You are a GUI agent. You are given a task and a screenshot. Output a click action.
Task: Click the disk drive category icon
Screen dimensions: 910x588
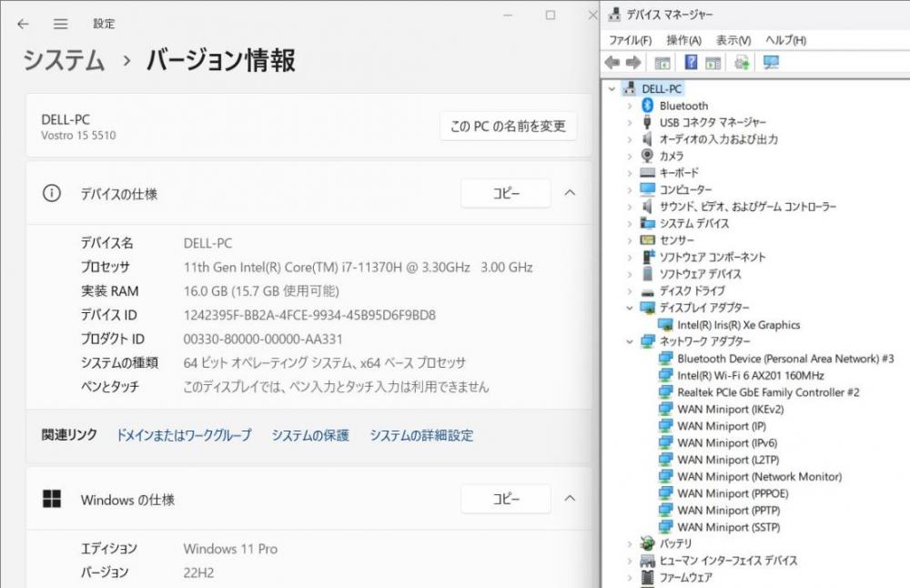pos(648,291)
